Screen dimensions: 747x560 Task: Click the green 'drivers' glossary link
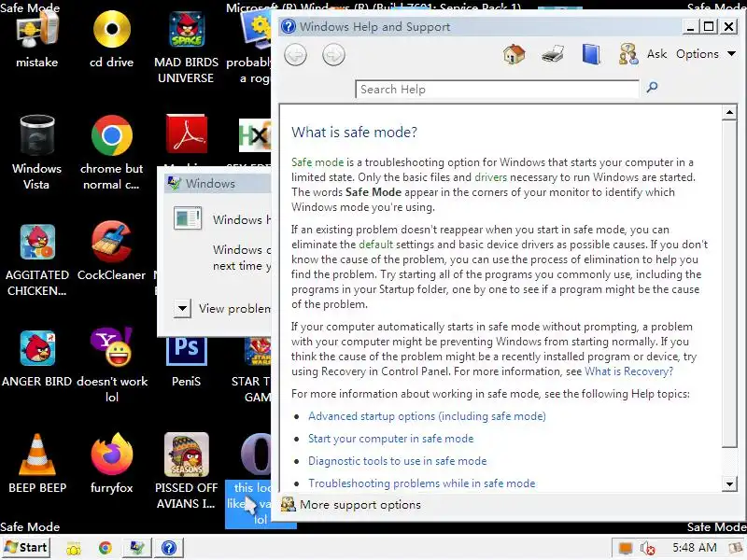tap(491, 177)
